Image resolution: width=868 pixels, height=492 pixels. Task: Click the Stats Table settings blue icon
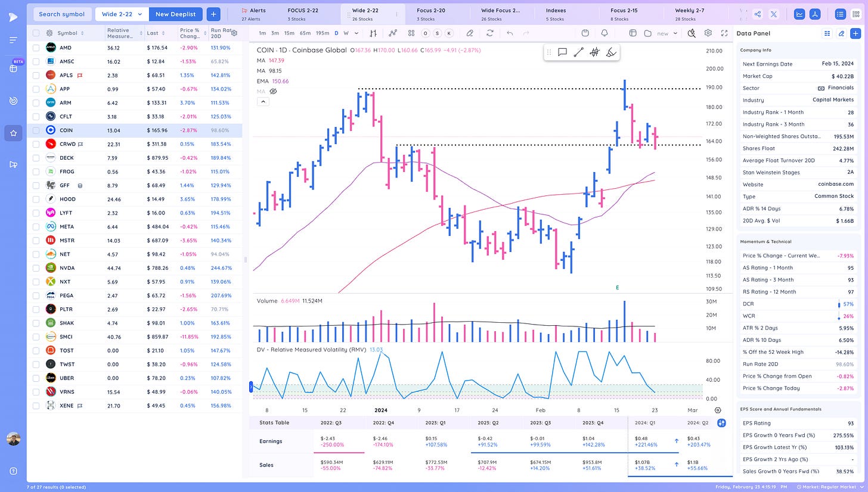(x=722, y=423)
